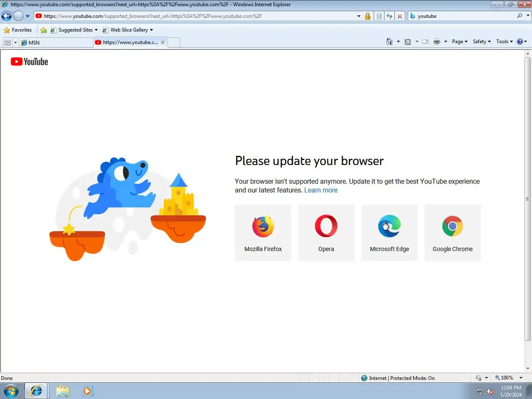Toggle Compatibility View broken-page icon

coord(379,16)
